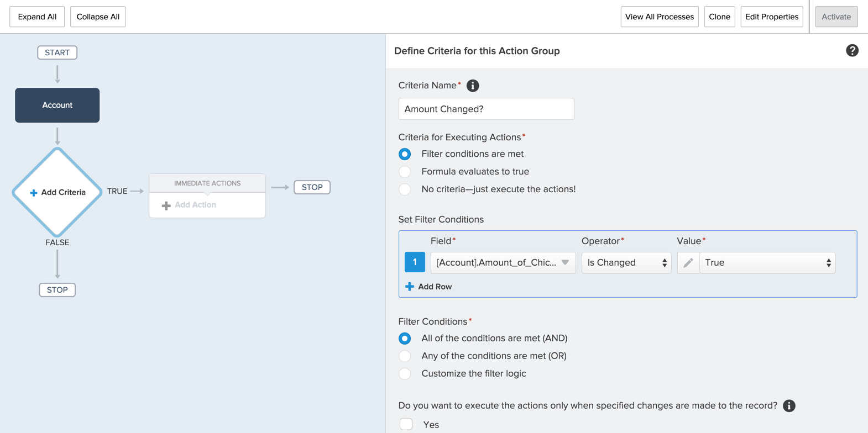Check the Yes checkbox for specified changes
The image size is (868, 433).
(406, 424)
